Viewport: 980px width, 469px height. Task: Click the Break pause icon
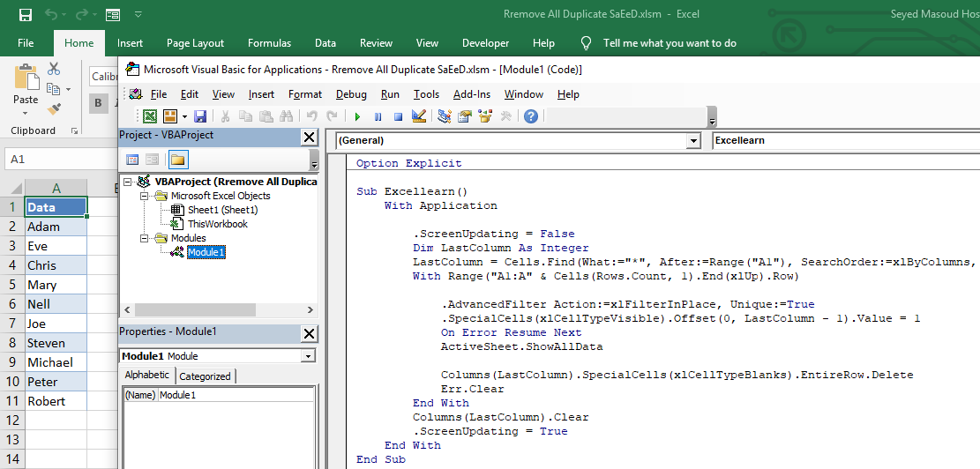coord(378,116)
